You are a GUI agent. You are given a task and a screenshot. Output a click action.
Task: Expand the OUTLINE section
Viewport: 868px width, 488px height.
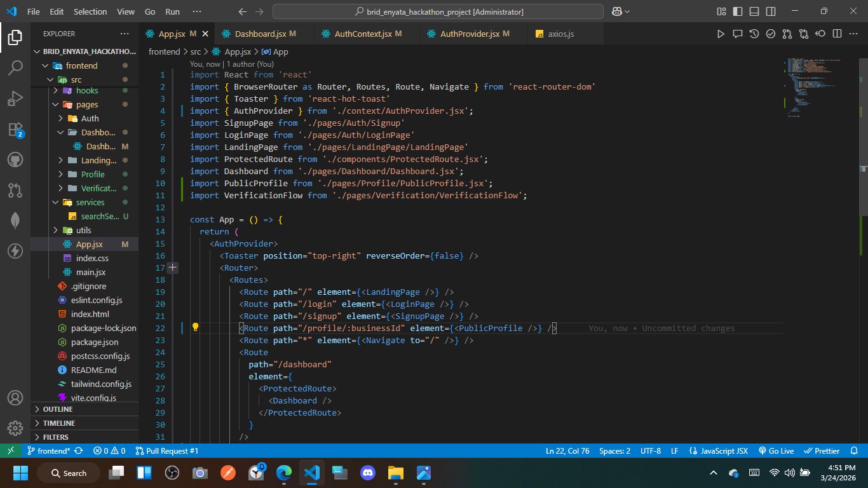(x=58, y=409)
